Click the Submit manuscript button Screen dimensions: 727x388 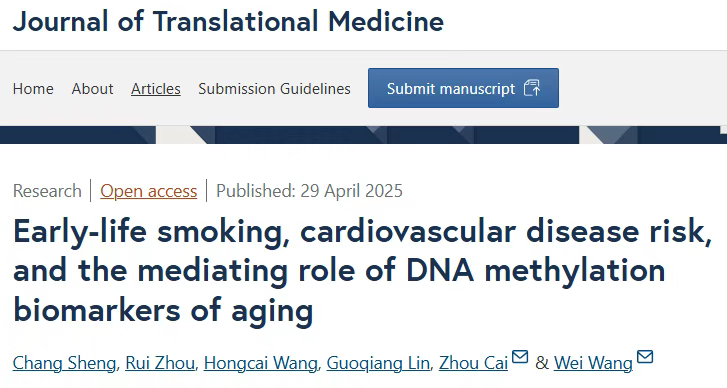point(463,88)
